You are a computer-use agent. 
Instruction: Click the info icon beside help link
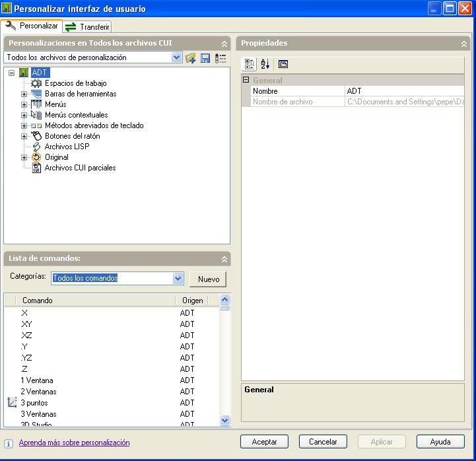[x=9, y=443]
